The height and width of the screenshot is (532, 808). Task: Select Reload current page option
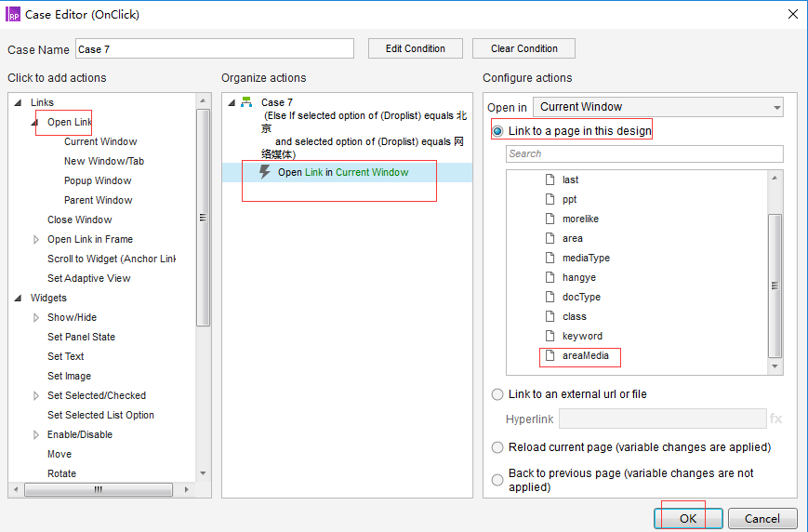tap(497, 447)
